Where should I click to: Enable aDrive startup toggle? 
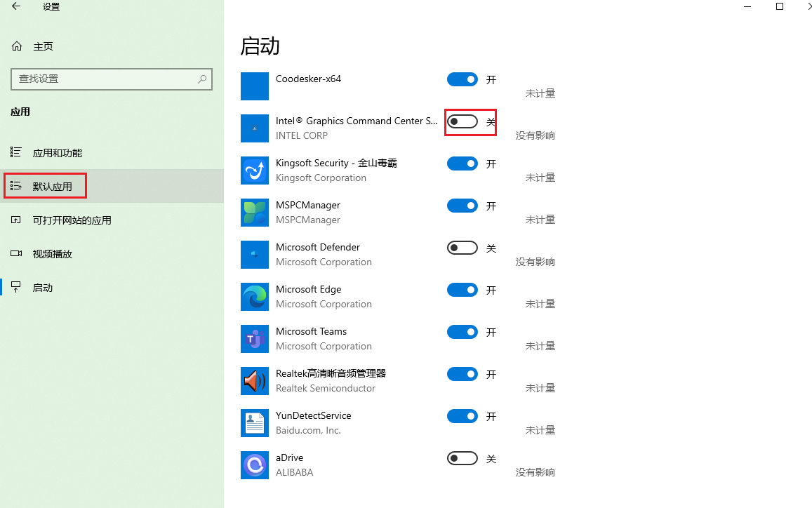click(x=462, y=457)
